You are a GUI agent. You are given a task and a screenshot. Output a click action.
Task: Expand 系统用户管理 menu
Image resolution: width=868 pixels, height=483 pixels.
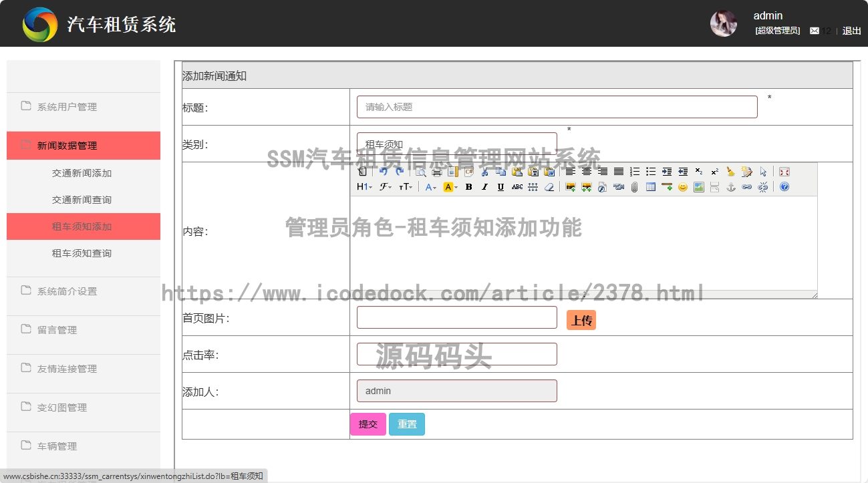tap(84, 107)
